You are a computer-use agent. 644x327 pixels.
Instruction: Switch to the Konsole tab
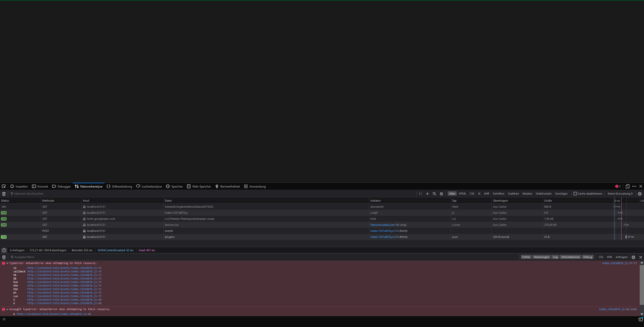click(x=42, y=186)
